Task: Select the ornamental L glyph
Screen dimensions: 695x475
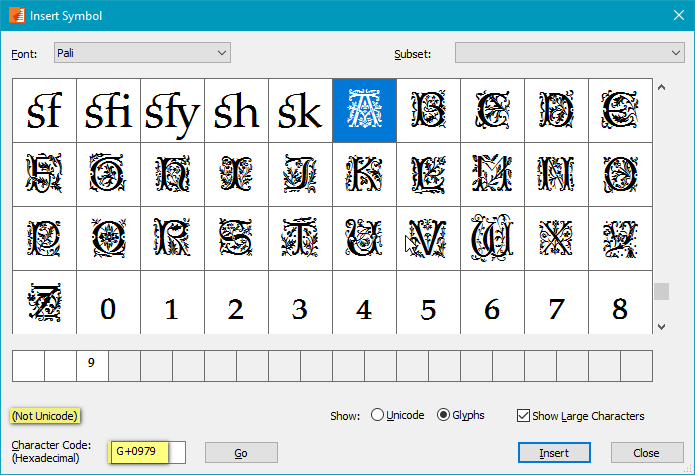Action: pos(429,175)
